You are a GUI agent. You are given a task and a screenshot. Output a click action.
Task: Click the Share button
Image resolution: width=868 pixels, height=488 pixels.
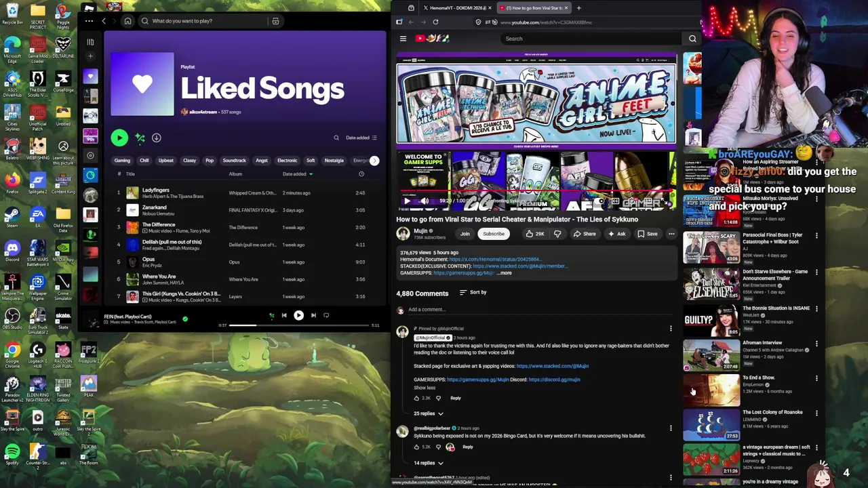(585, 234)
